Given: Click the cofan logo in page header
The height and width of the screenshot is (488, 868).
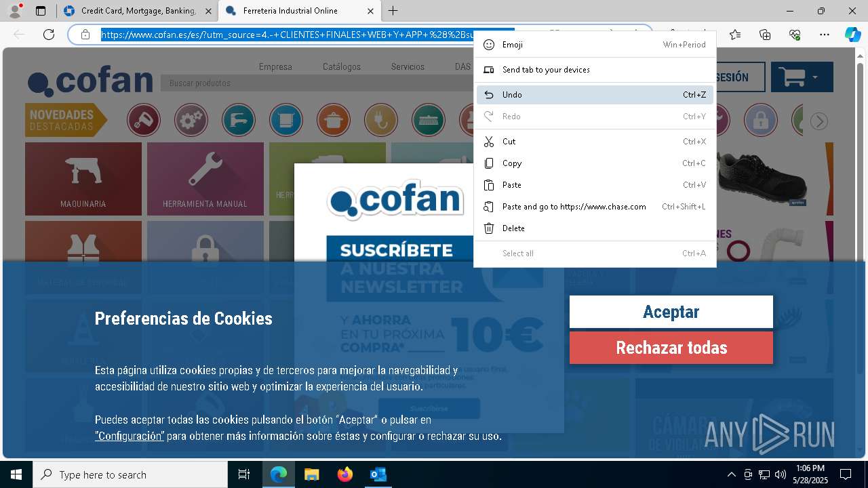Looking at the screenshot, I should (90, 81).
